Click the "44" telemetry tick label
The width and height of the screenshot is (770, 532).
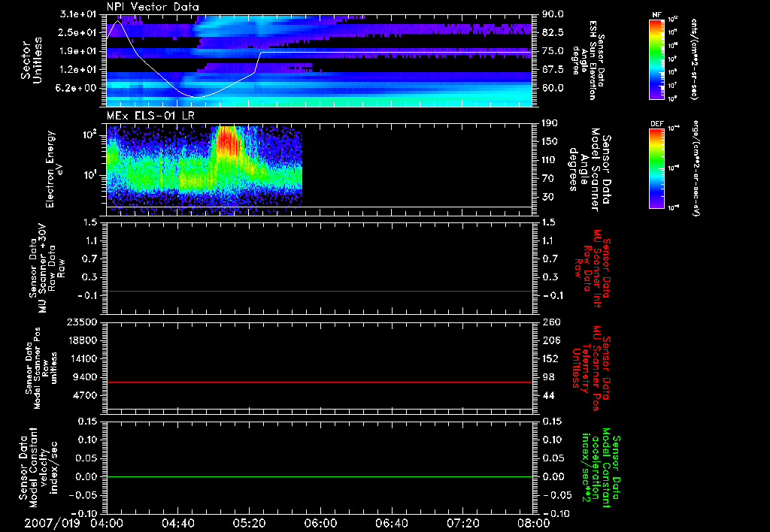coord(548,395)
